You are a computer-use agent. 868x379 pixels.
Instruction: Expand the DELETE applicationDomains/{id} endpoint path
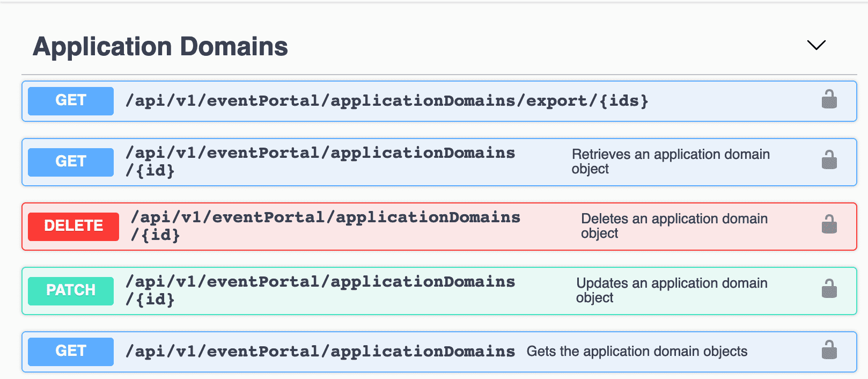pos(325,225)
